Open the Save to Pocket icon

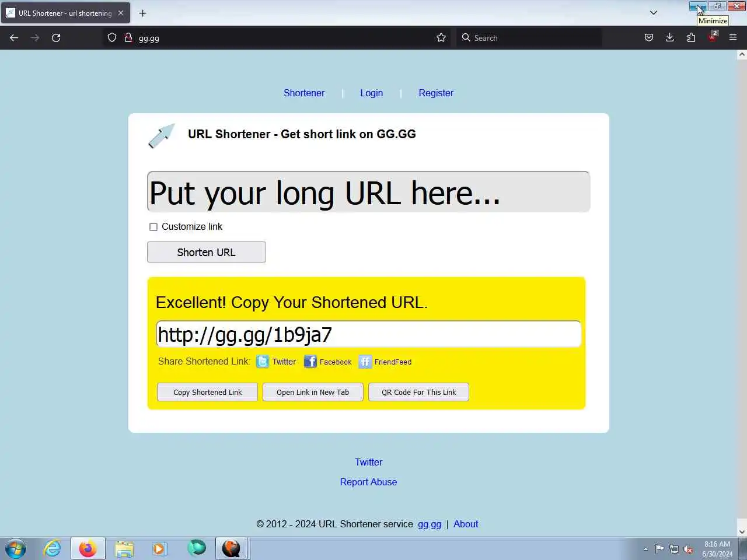pos(648,38)
